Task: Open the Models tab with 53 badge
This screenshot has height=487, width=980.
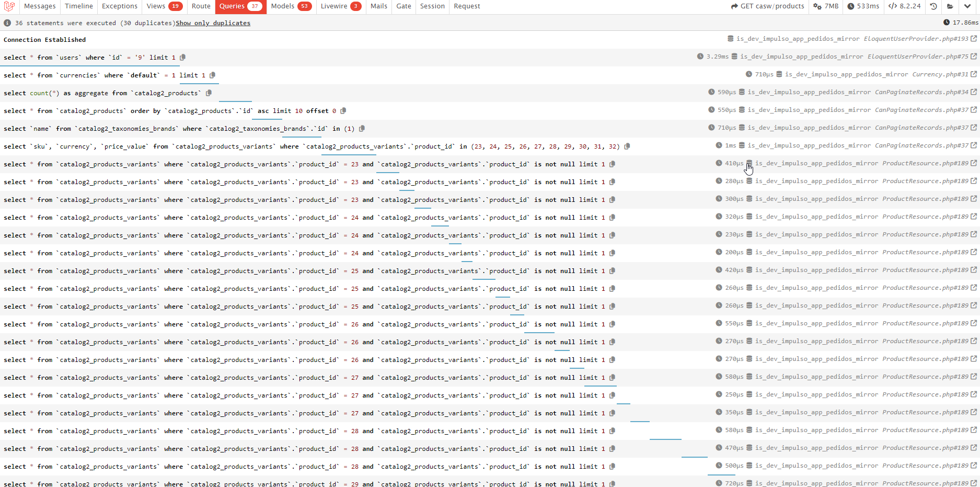Action: [x=291, y=6]
